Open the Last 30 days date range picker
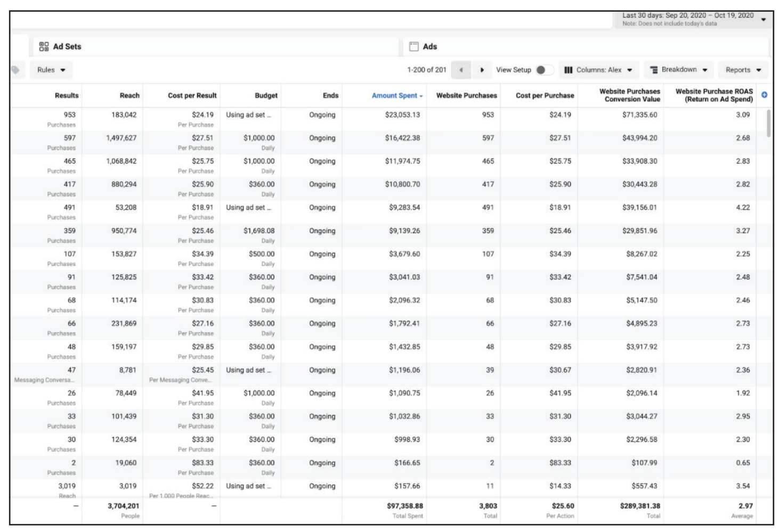 pyautogui.click(x=693, y=19)
